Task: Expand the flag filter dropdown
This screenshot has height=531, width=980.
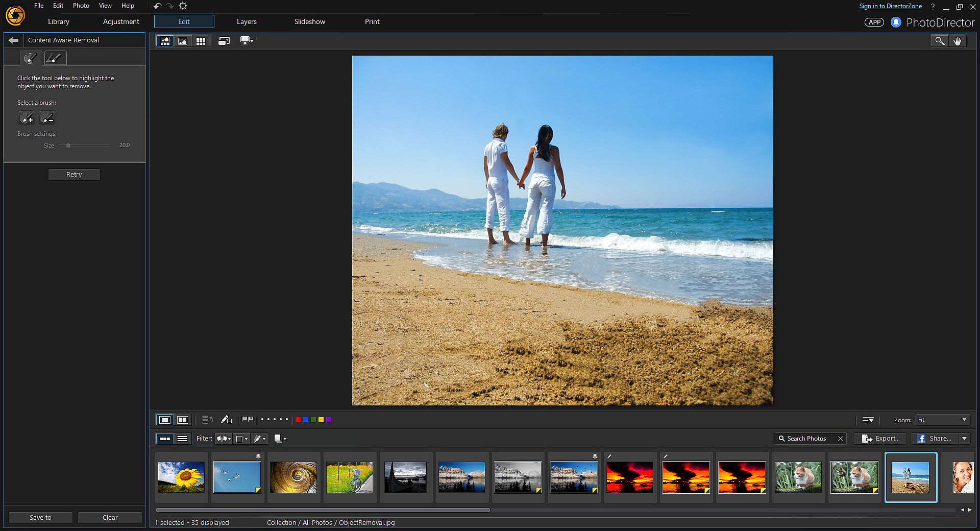Action: tap(224, 439)
